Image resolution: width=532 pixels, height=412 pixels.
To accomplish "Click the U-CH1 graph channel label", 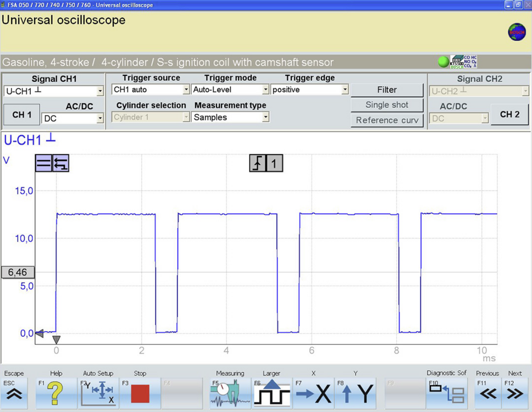I will point(30,140).
